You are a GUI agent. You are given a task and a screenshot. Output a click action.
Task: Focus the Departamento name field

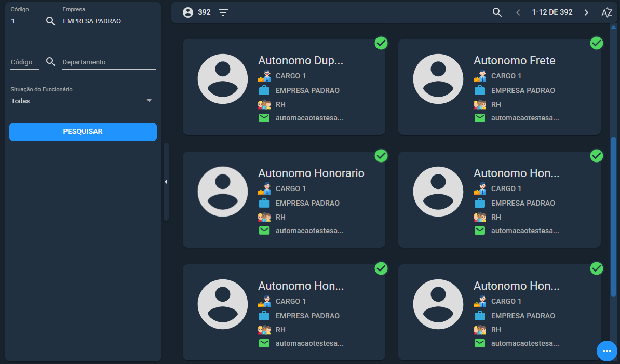tap(109, 62)
